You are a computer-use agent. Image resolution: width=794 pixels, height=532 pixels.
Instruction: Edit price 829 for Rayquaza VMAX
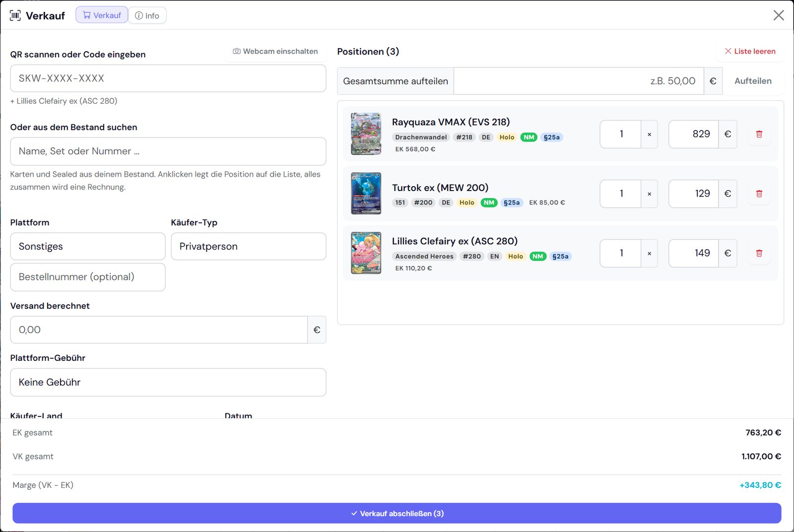pyautogui.click(x=694, y=134)
